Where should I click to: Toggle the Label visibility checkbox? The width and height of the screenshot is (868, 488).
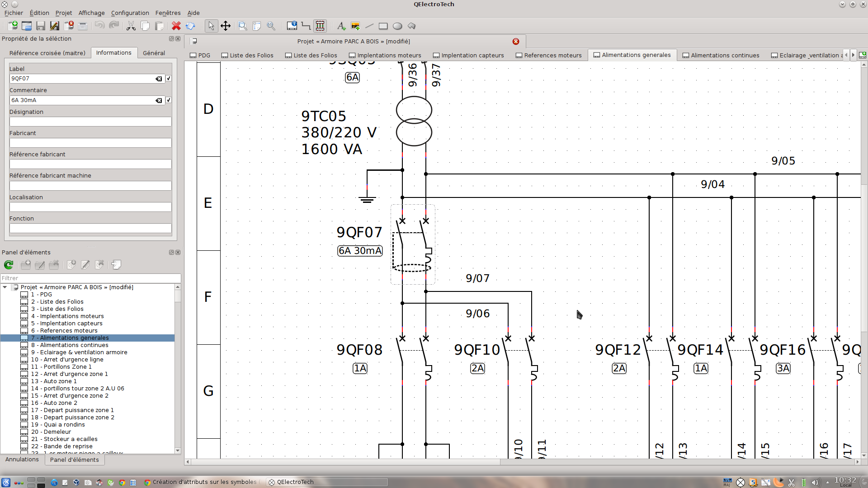coord(169,79)
